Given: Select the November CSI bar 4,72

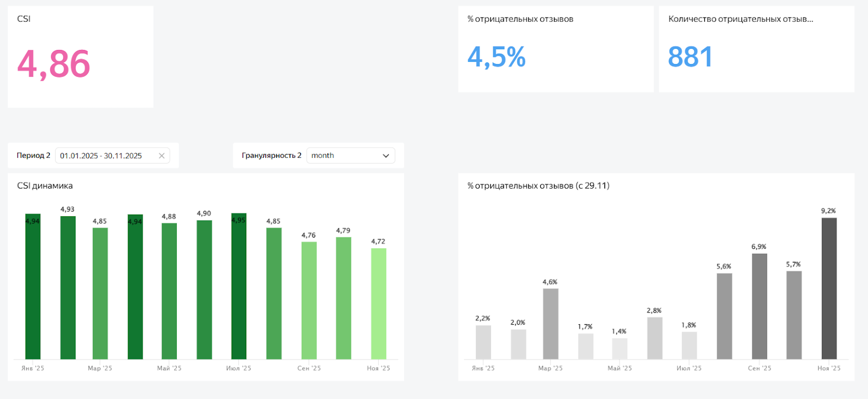Looking at the screenshot, I should (x=379, y=304).
